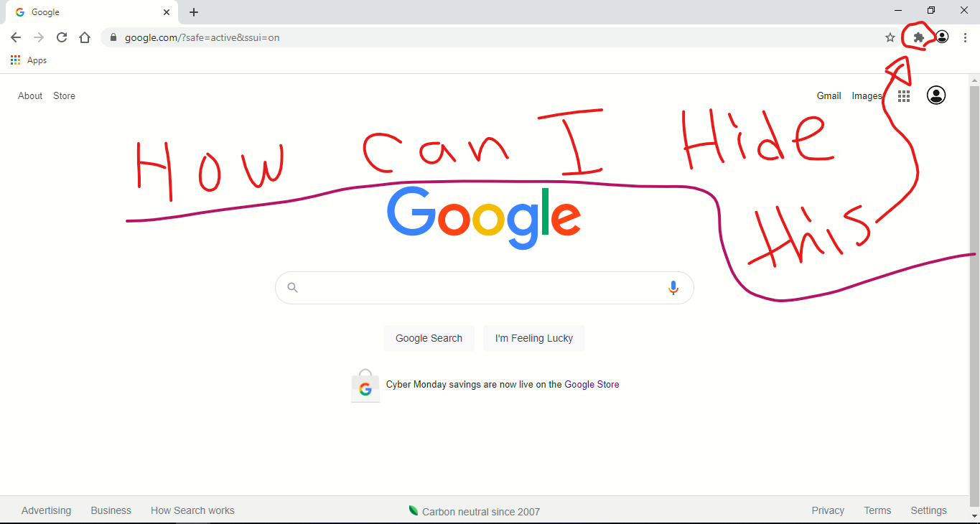Open the Store link at top left

pyautogui.click(x=64, y=95)
